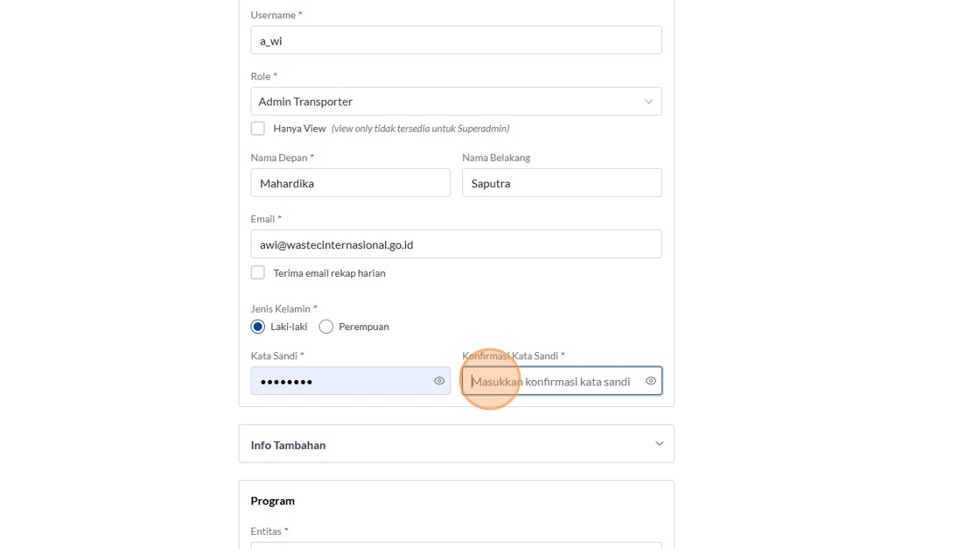The width and height of the screenshot is (980, 549).
Task: Reveal Konfirmasi Kata Sandi with eye icon
Action: click(x=651, y=381)
